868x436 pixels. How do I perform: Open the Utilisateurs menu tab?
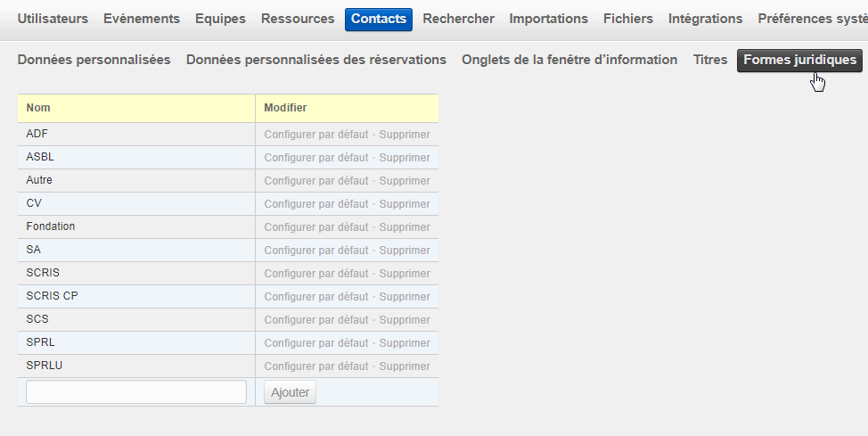pyautogui.click(x=53, y=19)
